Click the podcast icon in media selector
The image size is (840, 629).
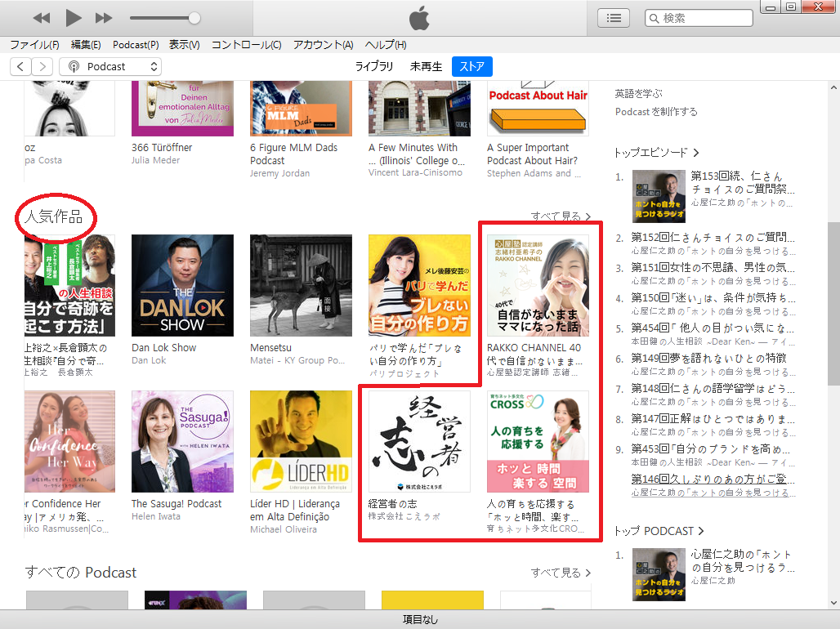tap(74, 66)
